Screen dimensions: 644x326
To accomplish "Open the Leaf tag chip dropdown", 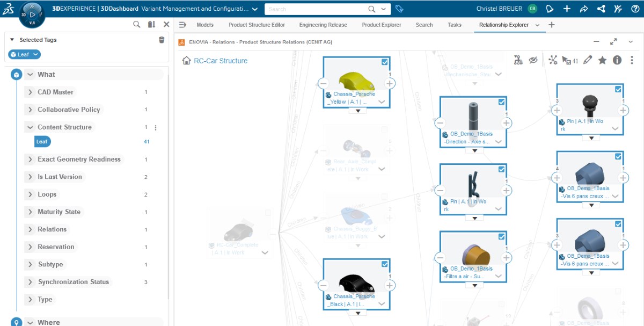I will coord(35,54).
